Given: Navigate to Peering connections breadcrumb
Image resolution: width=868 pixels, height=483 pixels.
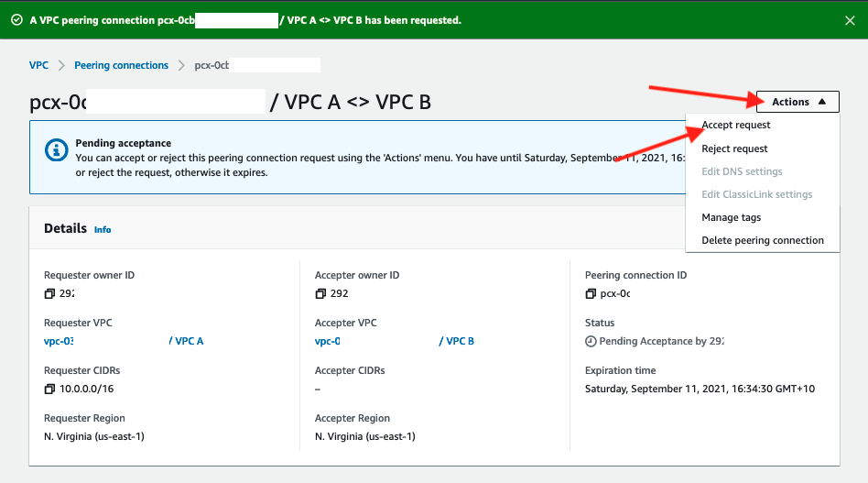Looking at the screenshot, I should 121,65.
